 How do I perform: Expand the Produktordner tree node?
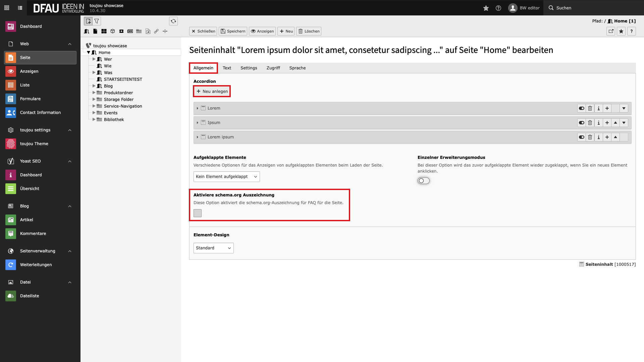94,93
